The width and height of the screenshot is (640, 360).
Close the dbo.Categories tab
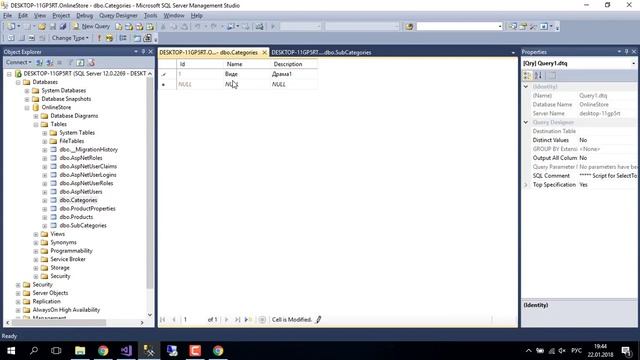[x=264, y=53]
